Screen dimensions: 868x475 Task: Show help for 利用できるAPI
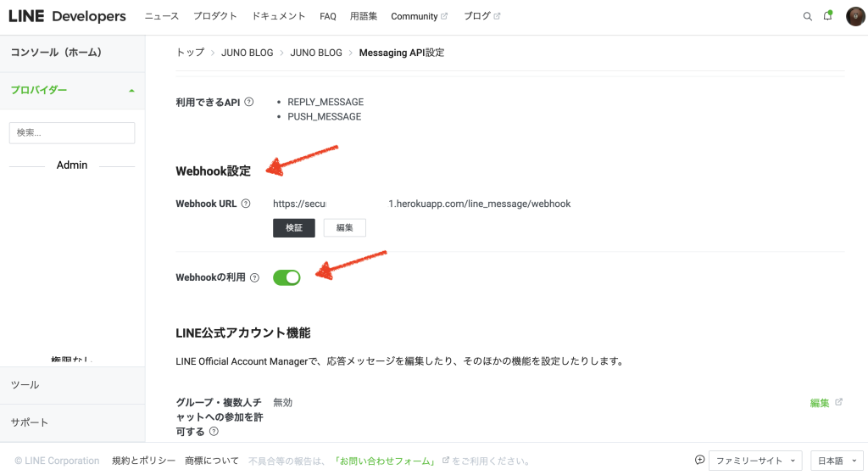(249, 102)
